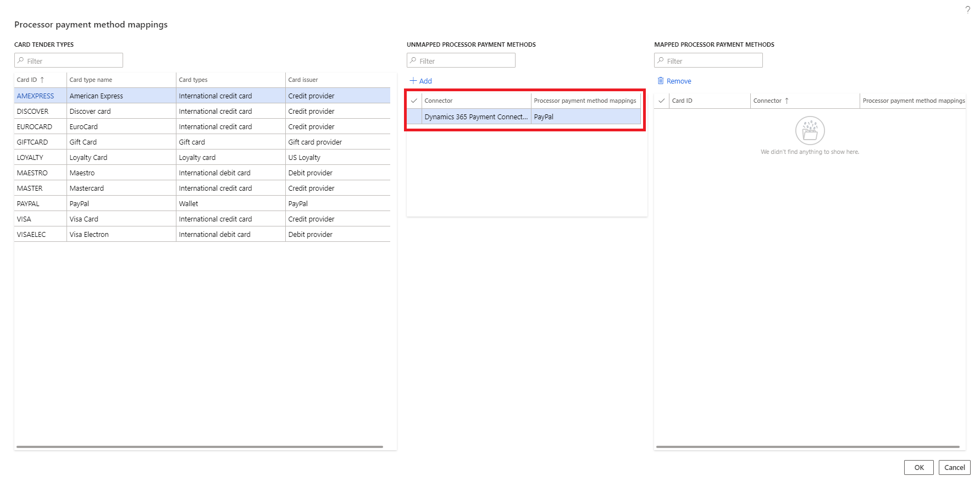The image size is (980, 487).
Task: Click the Remove trash button
Action: [674, 81]
